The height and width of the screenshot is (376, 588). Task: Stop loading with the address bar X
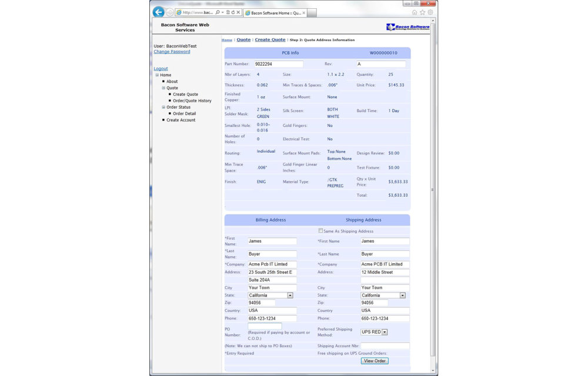(x=238, y=12)
